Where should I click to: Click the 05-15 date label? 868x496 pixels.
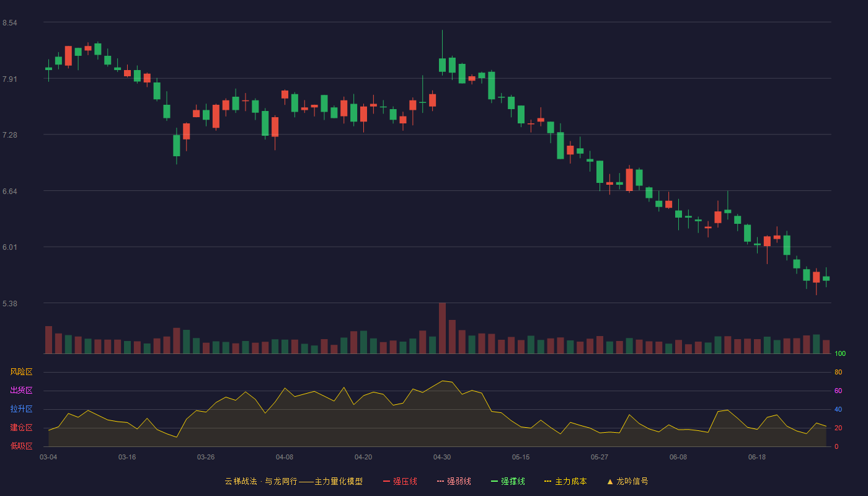521,457
